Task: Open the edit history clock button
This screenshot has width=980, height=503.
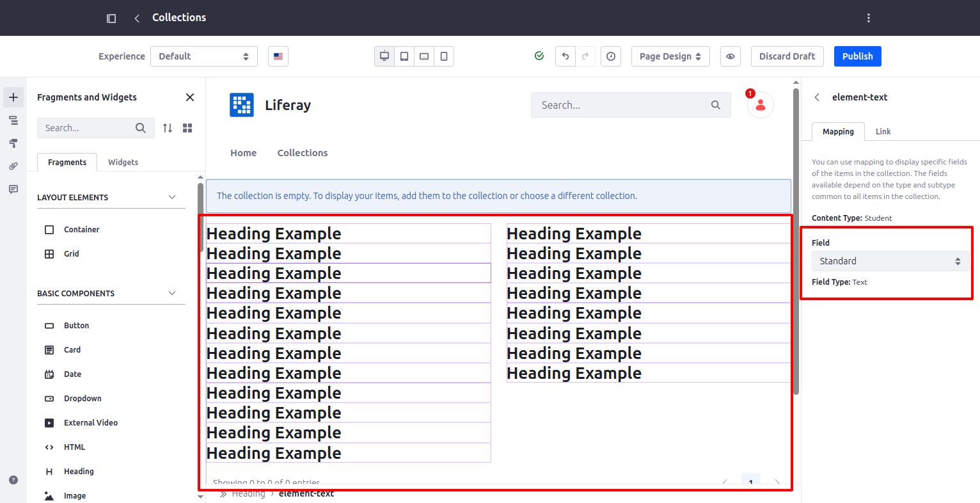Action: tap(611, 56)
